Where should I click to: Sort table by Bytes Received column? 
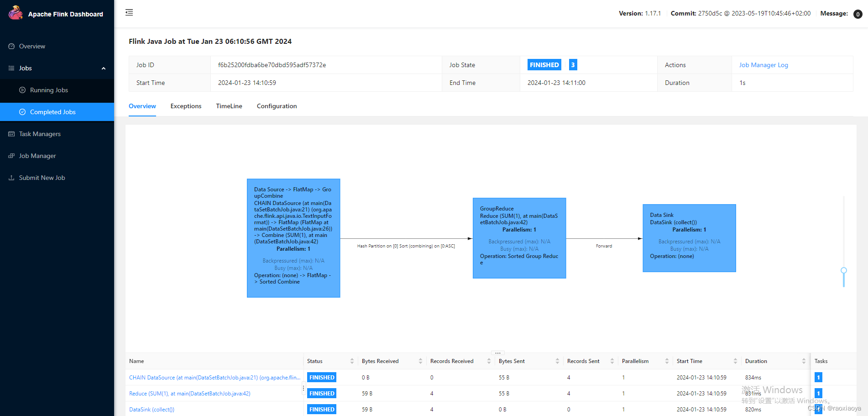coord(420,361)
